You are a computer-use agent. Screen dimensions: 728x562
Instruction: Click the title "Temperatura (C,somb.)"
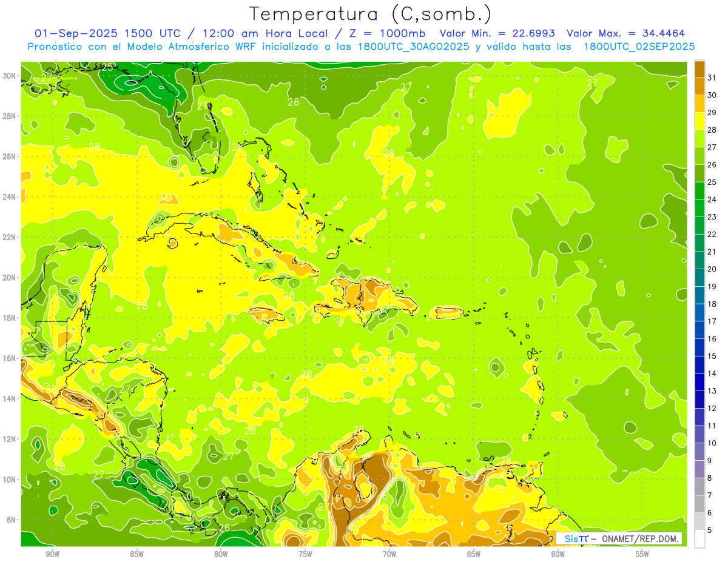pos(371,15)
